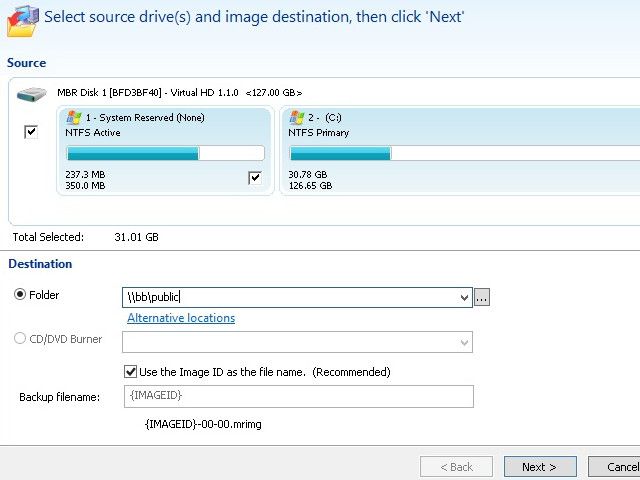Image resolution: width=640 pixels, height=480 pixels.
Task: Click the Folder path text box
Action: 288,297
